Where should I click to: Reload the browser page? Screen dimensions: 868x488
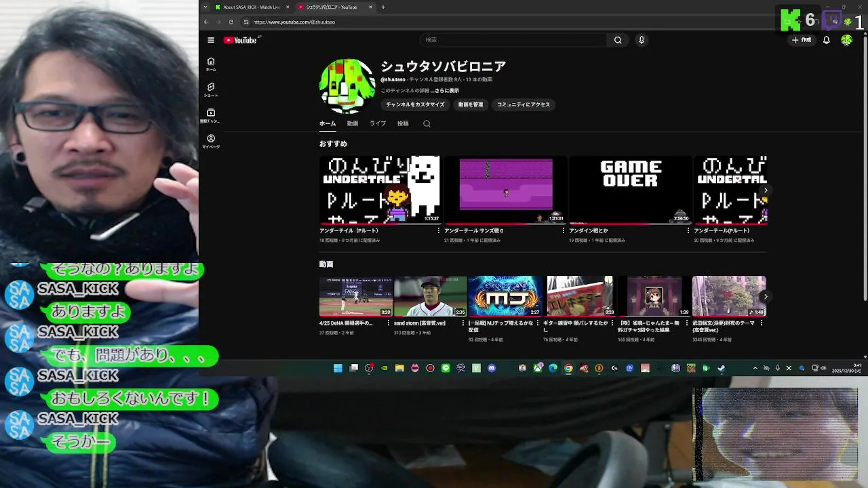tap(231, 22)
